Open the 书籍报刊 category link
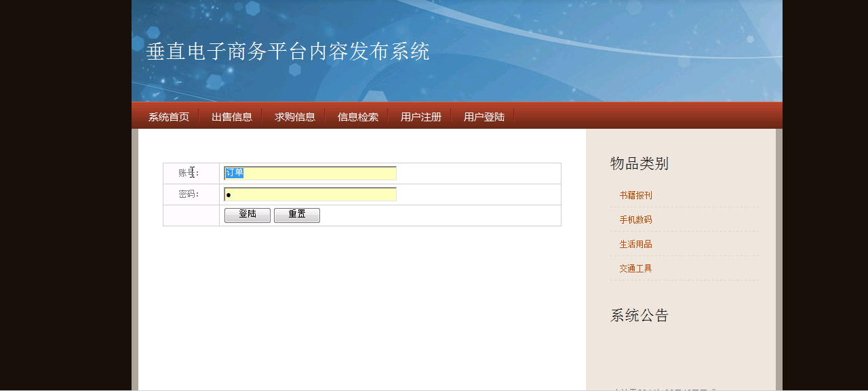This screenshot has width=868, height=391. 635,195
